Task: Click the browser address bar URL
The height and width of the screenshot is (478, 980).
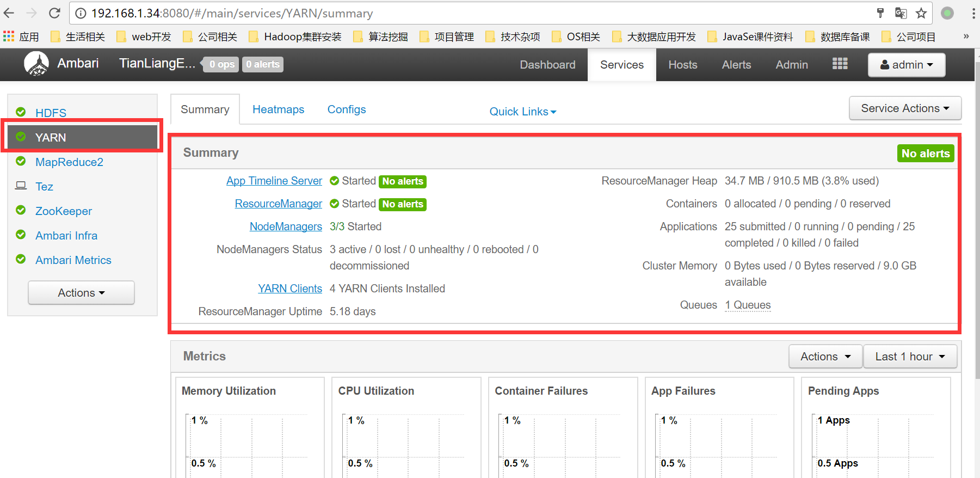Action: (x=232, y=13)
